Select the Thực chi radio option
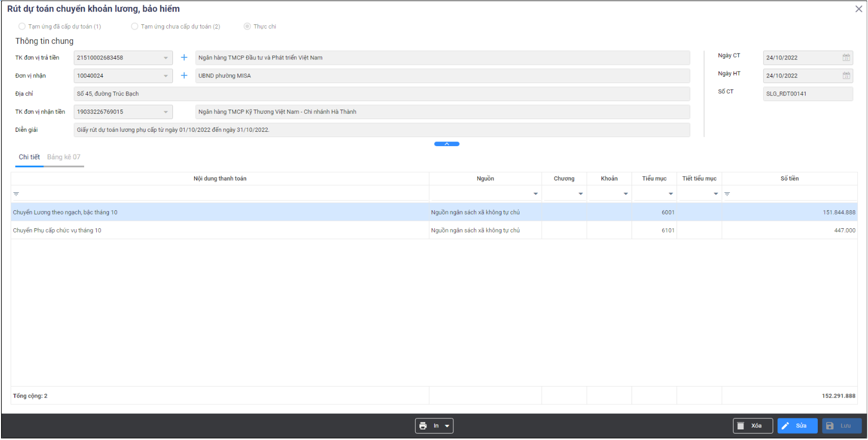868x440 pixels. tap(247, 26)
